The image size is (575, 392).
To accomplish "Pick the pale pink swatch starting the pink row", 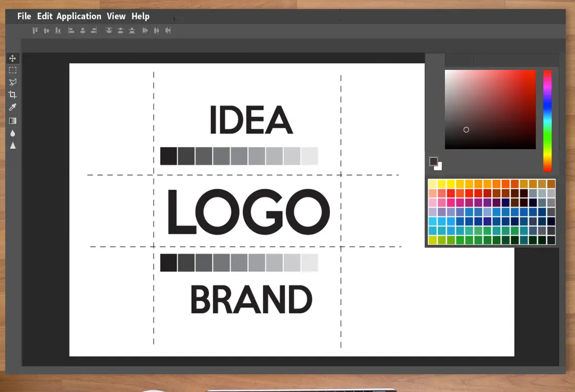I will click(x=432, y=202).
